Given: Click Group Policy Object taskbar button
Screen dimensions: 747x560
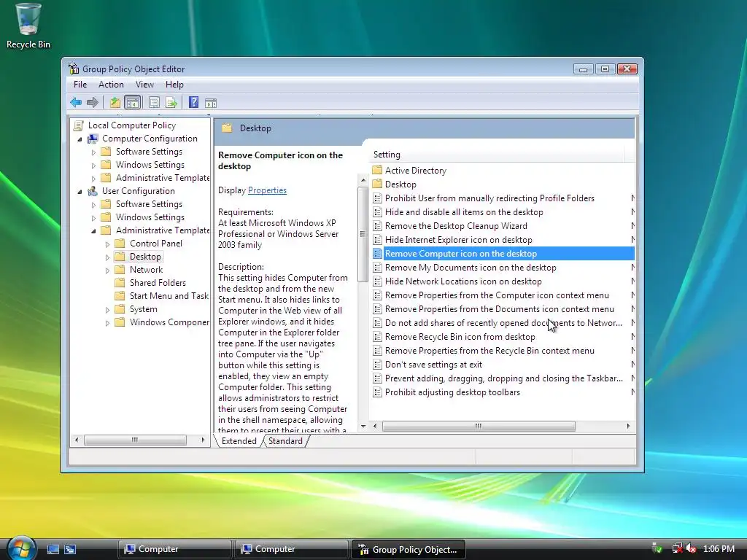Looking at the screenshot, I should coord(409,549).
